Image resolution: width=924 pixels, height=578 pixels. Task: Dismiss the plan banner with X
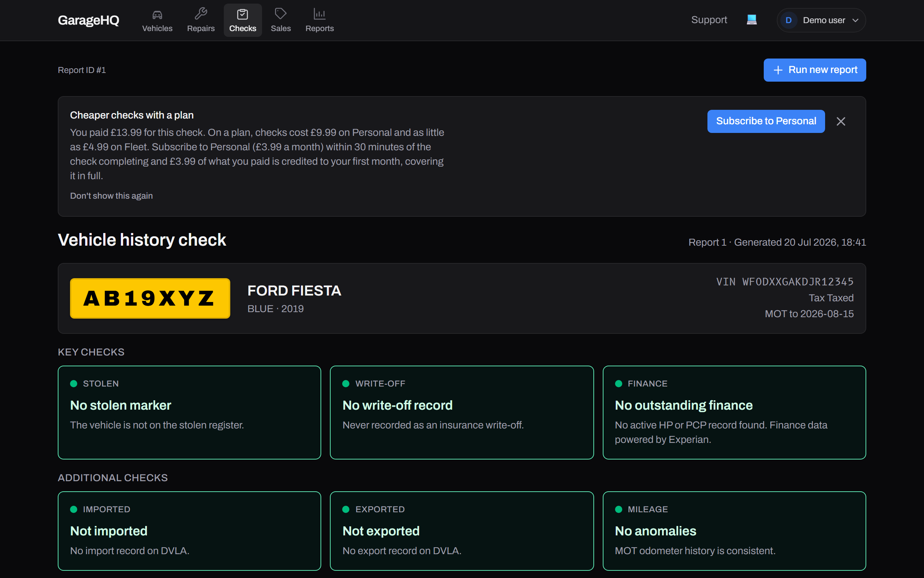tap(840, 121)
